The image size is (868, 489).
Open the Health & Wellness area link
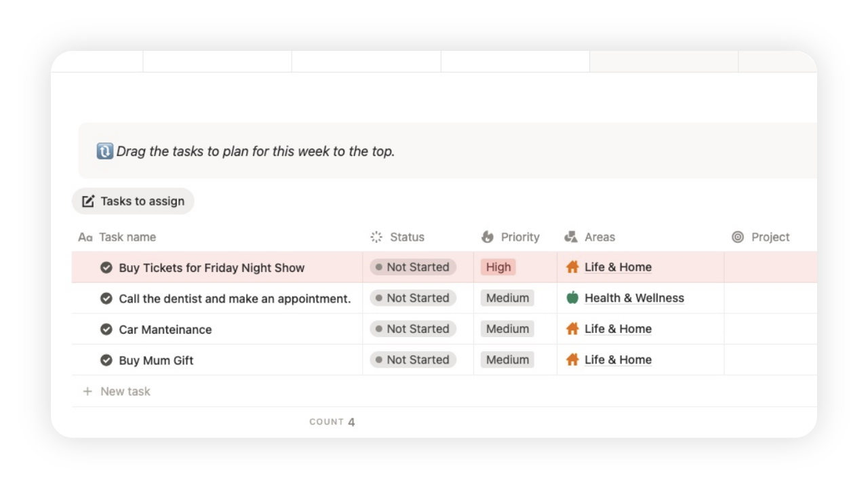(634, 298)
